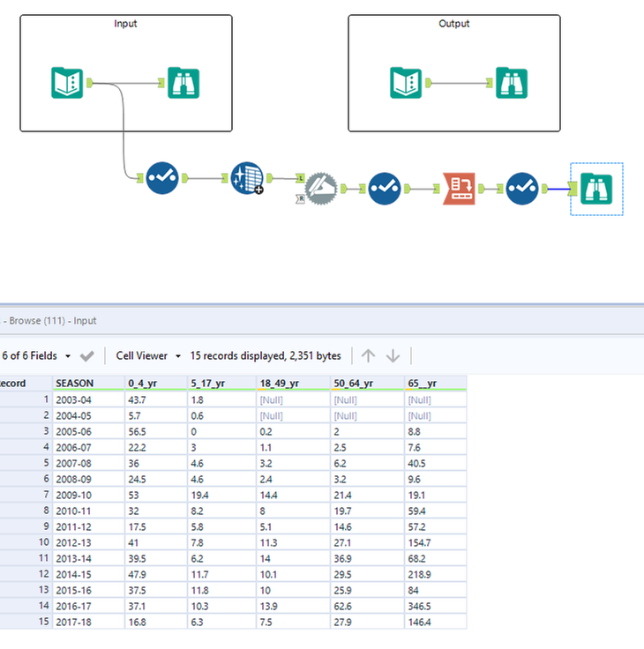The image size is (644, 649).
Task: Select the red Transpose tool
Action: (459, 189)
